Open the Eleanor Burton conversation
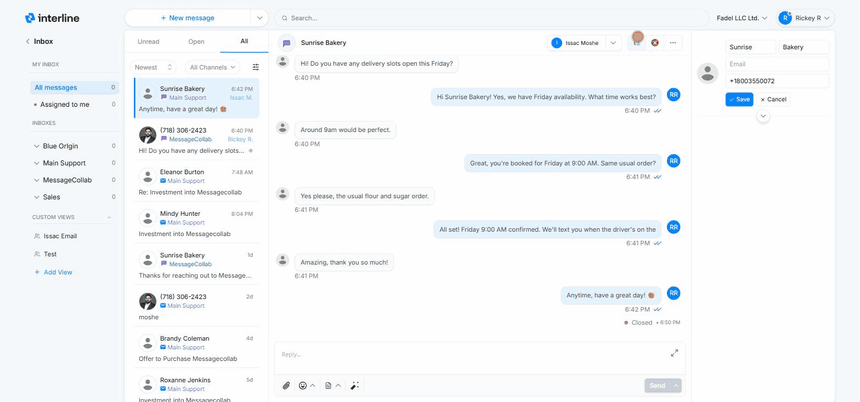The height and width of the screenshot is (402, 860). click(196, 183)
